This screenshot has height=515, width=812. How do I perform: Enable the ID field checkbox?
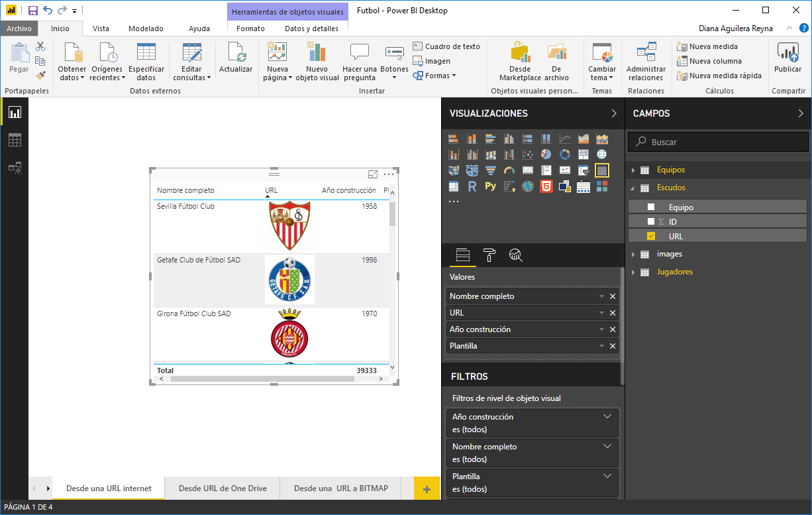(651, 221)
